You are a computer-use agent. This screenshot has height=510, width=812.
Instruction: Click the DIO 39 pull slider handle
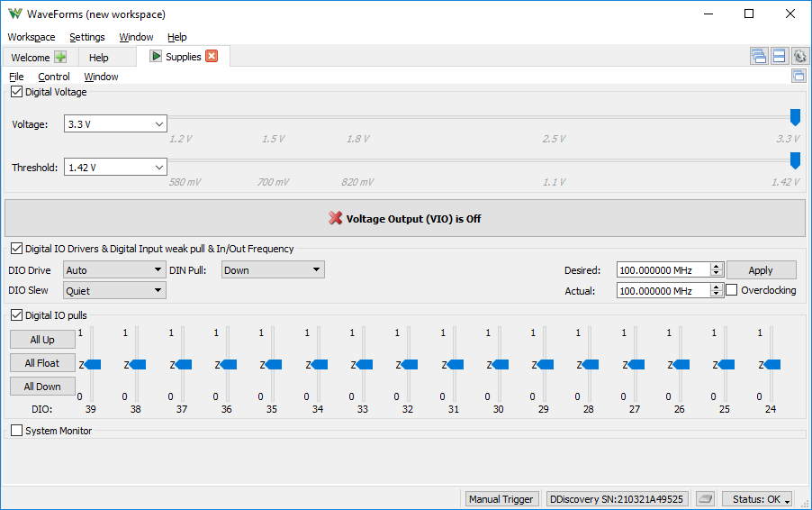92,364
